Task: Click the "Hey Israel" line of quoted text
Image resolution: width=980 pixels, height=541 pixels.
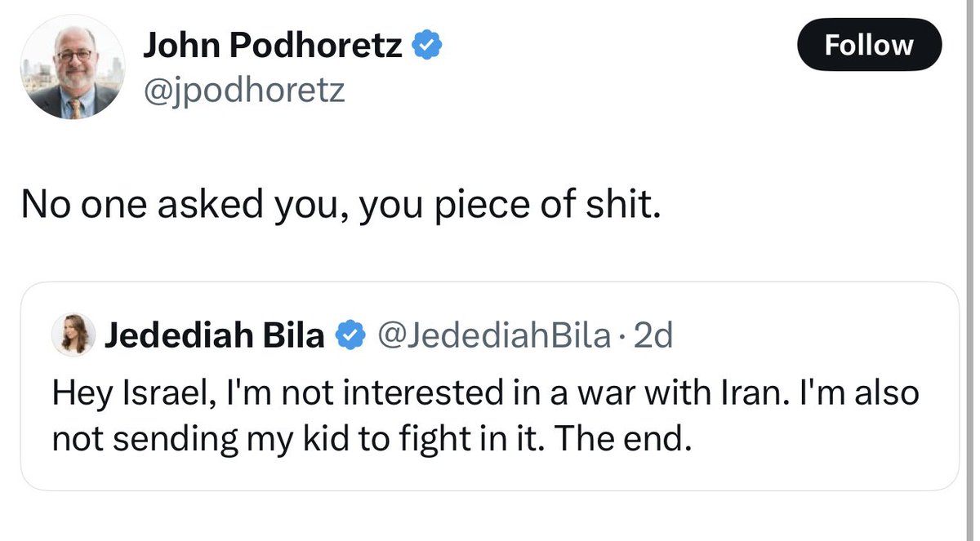Action: click(486, 393)
